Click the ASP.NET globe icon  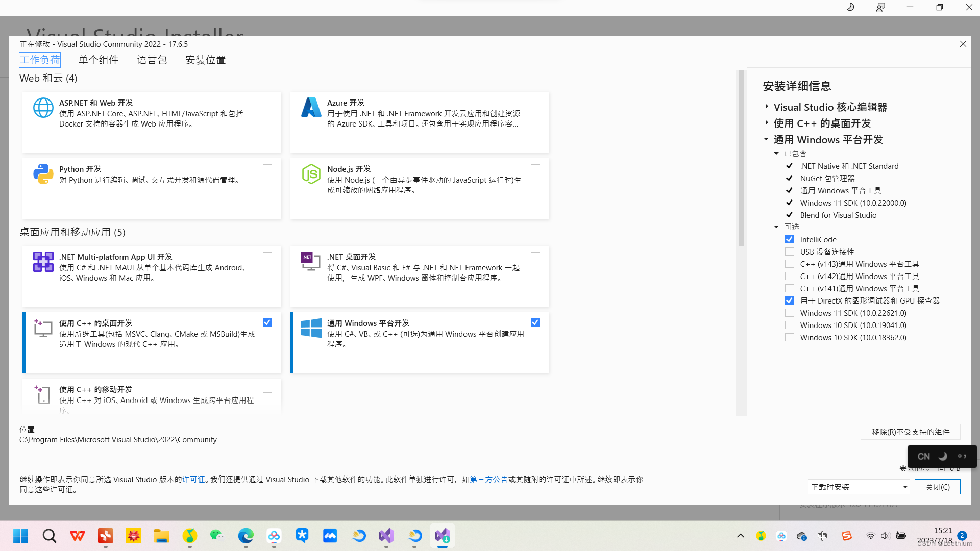[43, 108]
